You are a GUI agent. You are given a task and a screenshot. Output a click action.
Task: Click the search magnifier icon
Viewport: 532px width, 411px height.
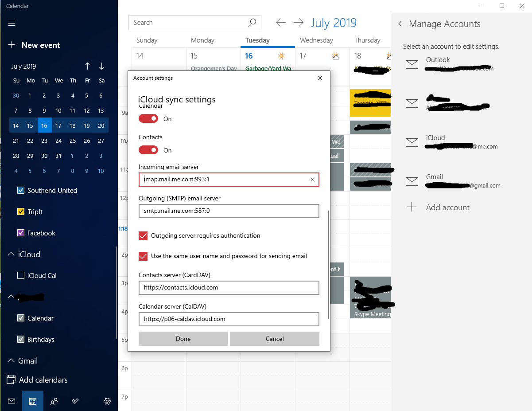(252, 23)
